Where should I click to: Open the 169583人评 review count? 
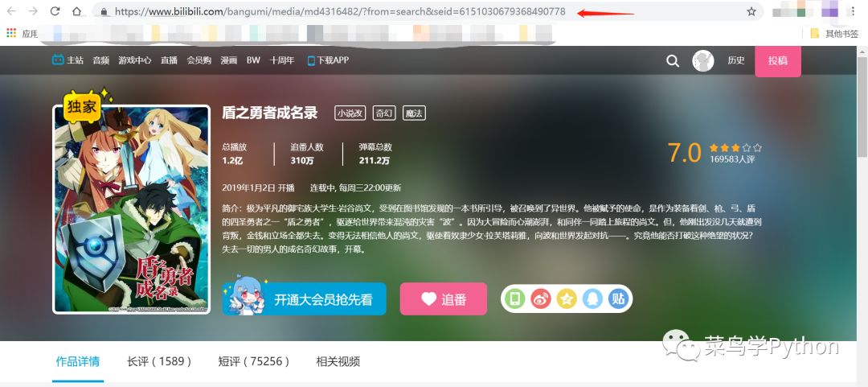(732, 159)
